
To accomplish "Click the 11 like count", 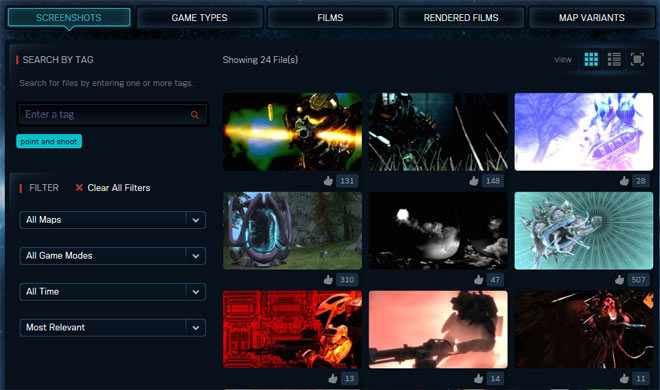I will [x=641, y=379].
